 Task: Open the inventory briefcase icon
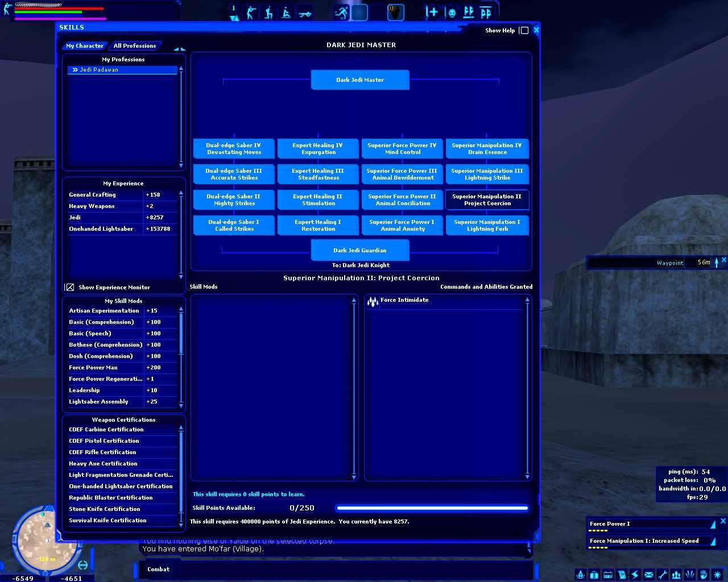(594, 575)
